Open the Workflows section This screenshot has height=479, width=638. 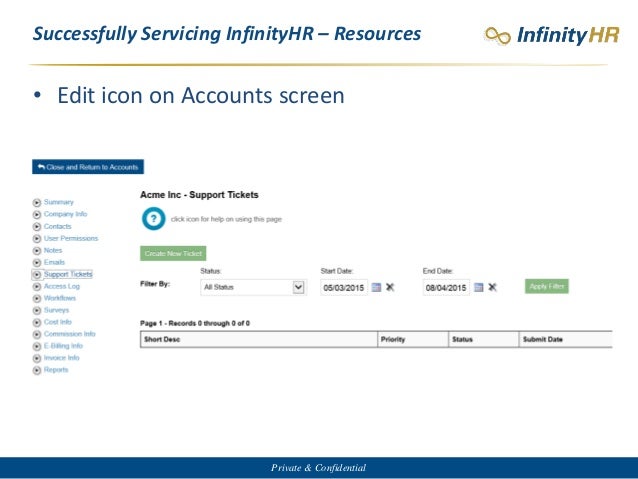tap(59, 298)
